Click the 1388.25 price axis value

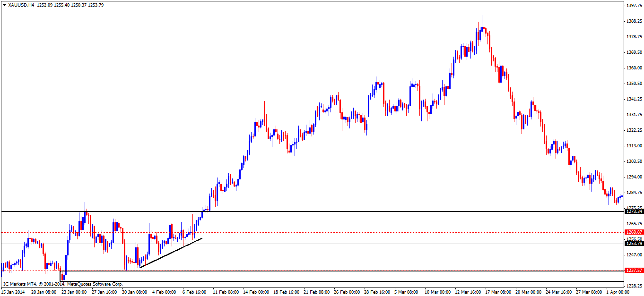pyautogui.click(x=634, y=21)
